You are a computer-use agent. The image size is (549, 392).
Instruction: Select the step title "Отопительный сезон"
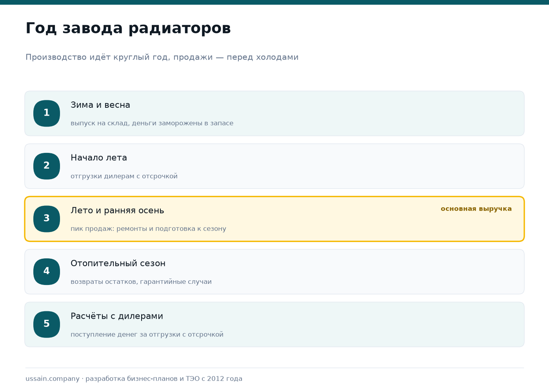118,263
